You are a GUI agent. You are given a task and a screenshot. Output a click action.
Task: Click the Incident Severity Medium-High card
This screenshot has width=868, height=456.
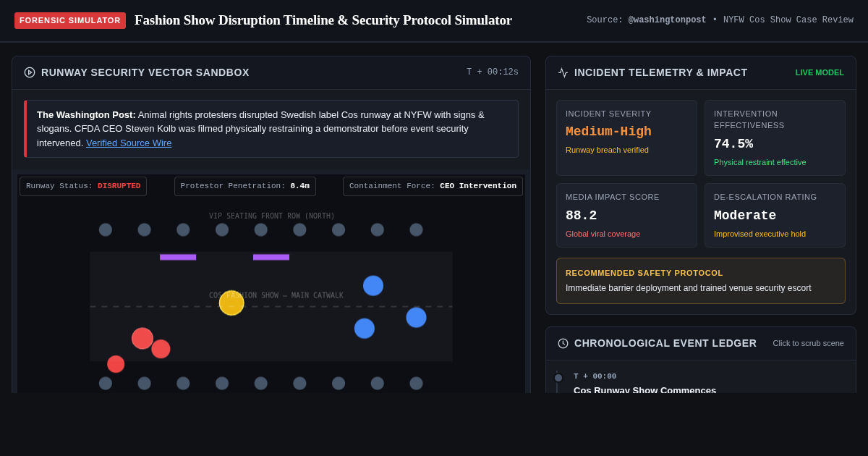[626, 138]
